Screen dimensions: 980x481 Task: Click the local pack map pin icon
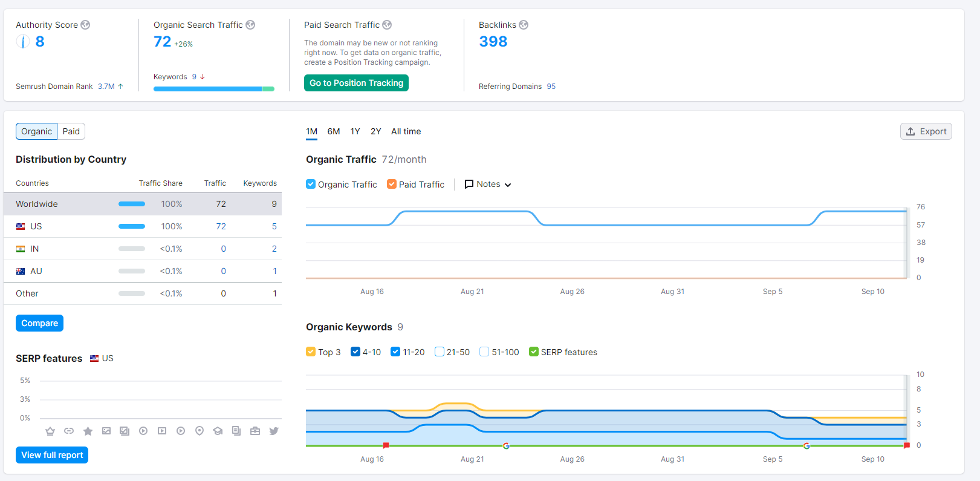[200, 431]
